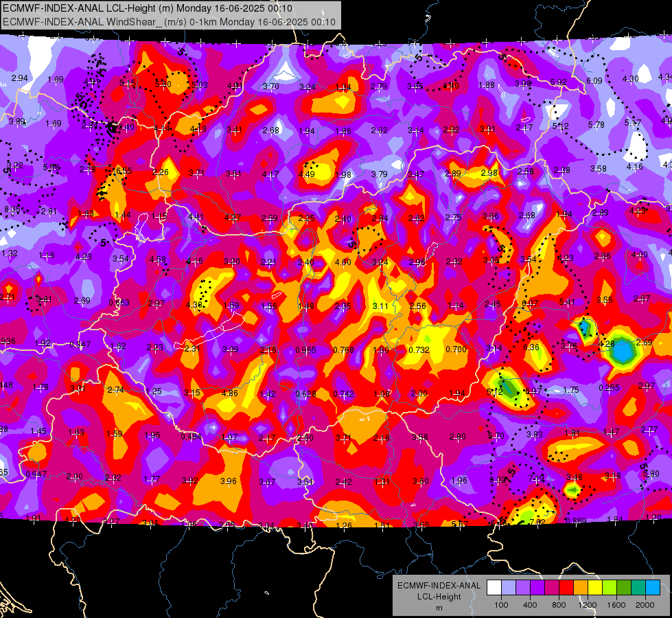Click the wind shear value 4.28
672x618 pixels.
607,344
